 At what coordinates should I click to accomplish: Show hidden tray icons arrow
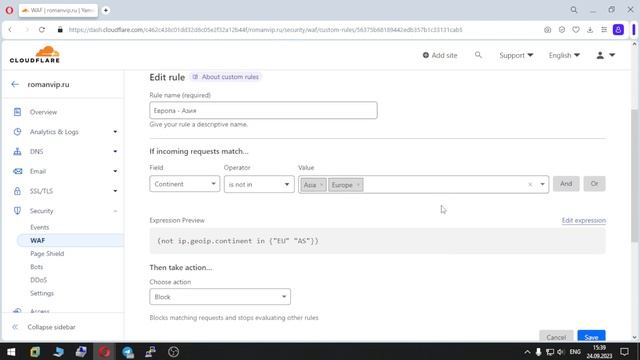click(x=527, y=351)
